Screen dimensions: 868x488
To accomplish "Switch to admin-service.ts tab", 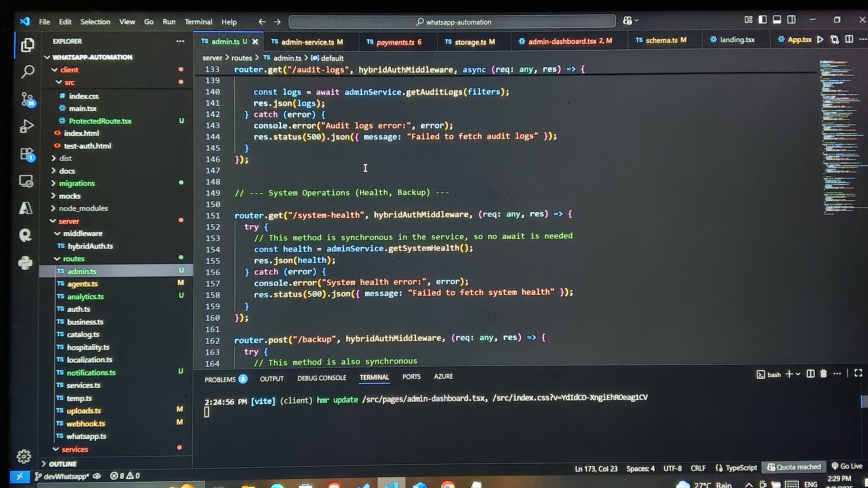I will (x=307, y=42).
